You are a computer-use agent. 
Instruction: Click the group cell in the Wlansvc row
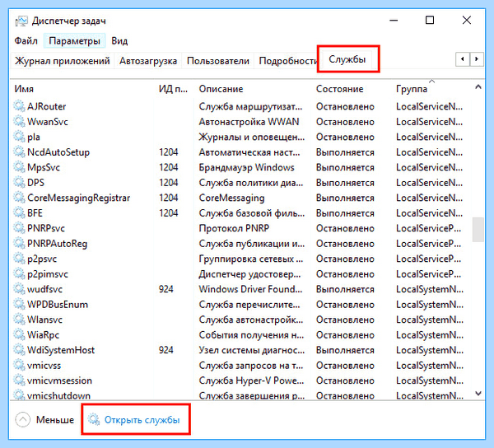[430, 320]
